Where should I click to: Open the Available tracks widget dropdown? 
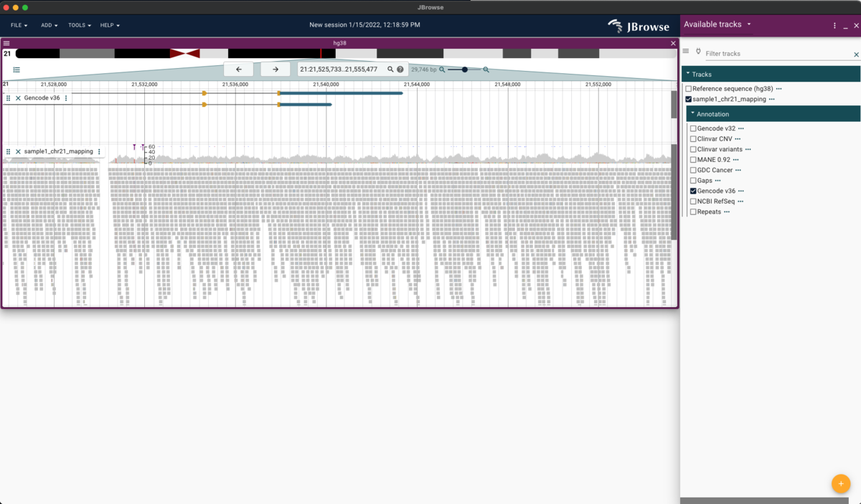click(x=717, y=24)
